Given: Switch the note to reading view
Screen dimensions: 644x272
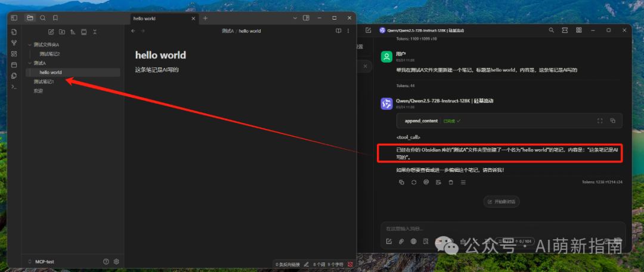Looking at the screenshot, I should (x=339, y=31).
